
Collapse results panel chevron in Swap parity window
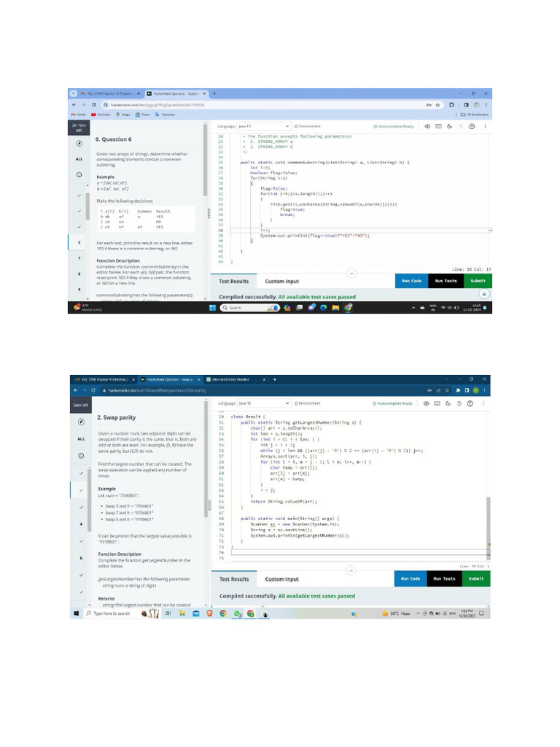tap(351, 570)
